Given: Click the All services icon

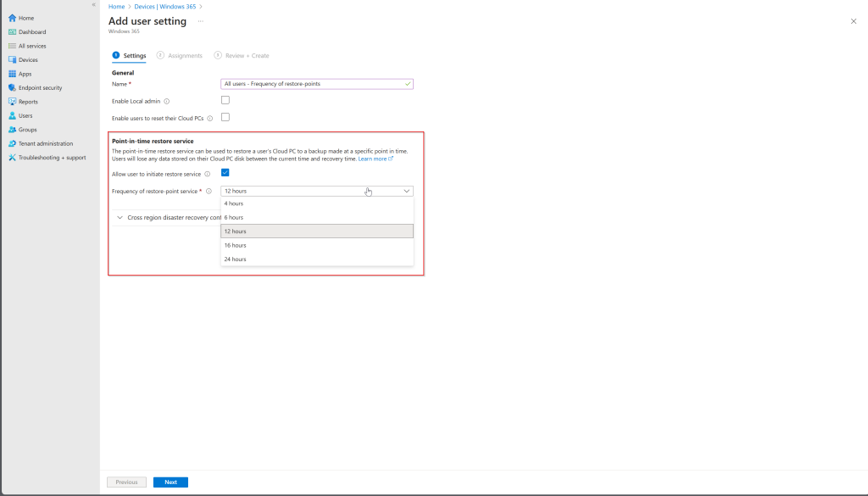Looking at the screenshot, I should click(x=12, y=46).
